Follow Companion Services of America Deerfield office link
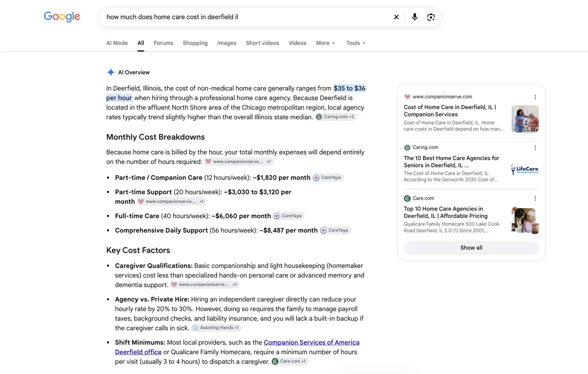 click(237, 347)
